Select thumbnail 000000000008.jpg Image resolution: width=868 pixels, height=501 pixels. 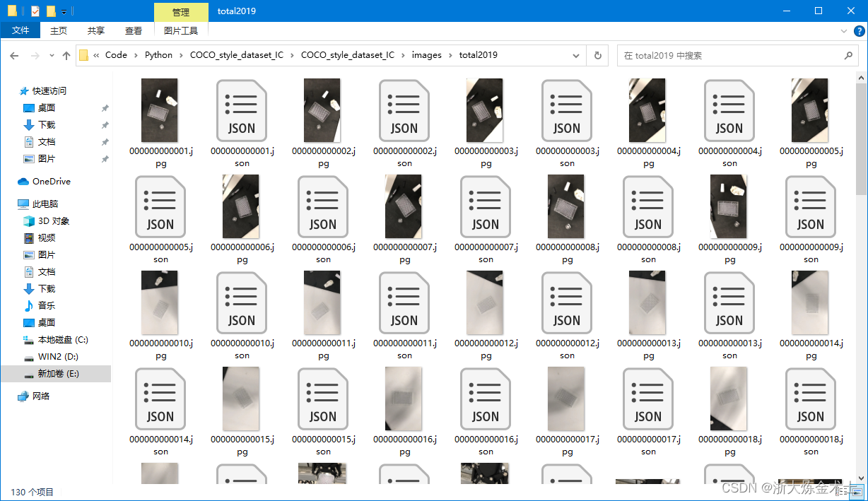566,206
